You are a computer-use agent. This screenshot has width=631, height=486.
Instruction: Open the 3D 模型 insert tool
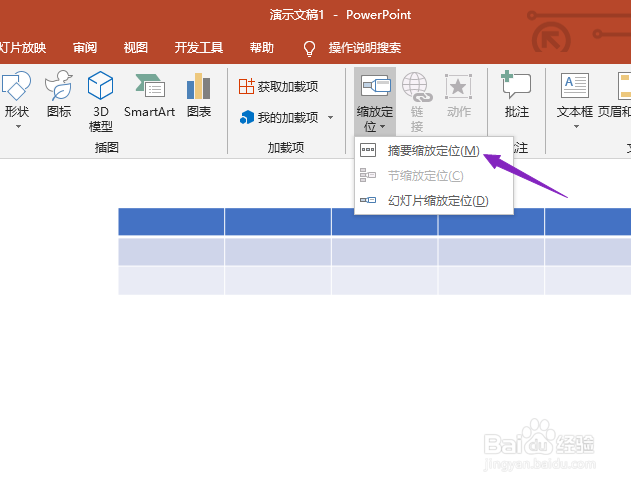(100, 101)
